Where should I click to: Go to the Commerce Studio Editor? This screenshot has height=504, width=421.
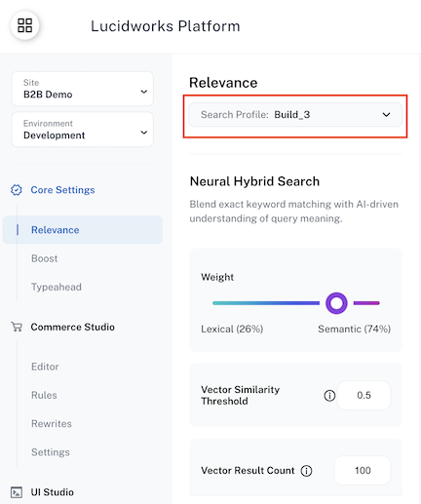45,367
